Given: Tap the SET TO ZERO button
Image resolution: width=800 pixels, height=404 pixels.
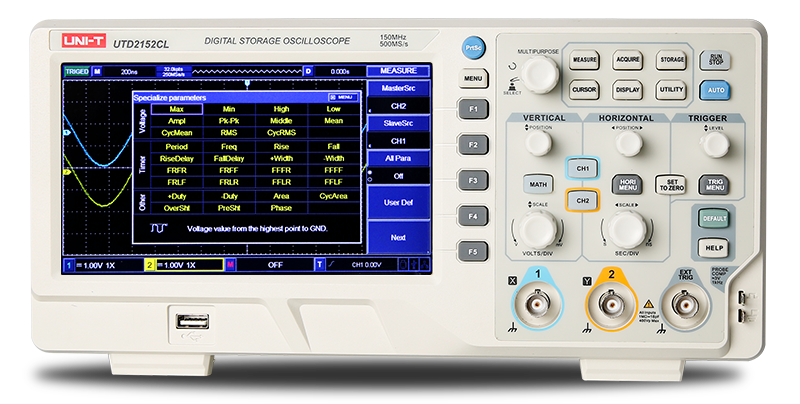Looking at the screenshot, I should tap(671, 185).
